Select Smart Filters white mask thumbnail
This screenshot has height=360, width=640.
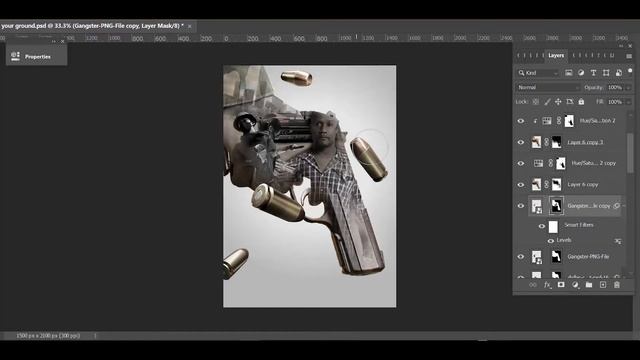[x=553, y=227]
